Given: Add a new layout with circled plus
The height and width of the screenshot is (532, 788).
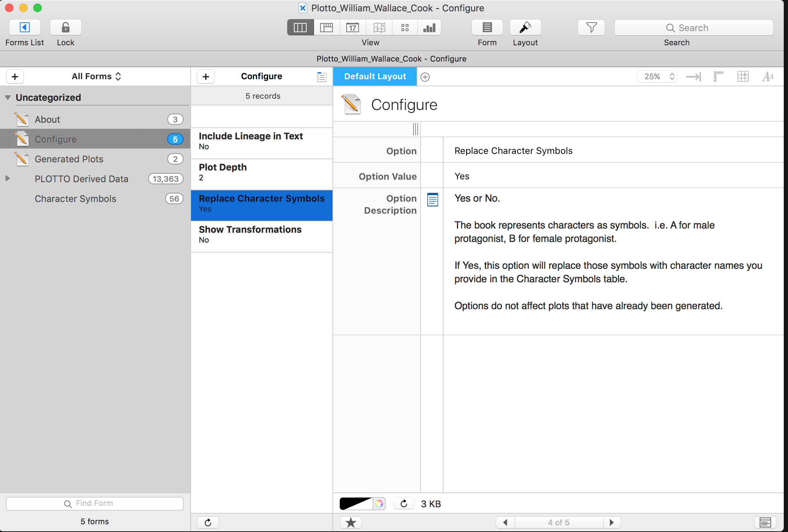Looking at the screenshot, I should click(x=425, y=77).
